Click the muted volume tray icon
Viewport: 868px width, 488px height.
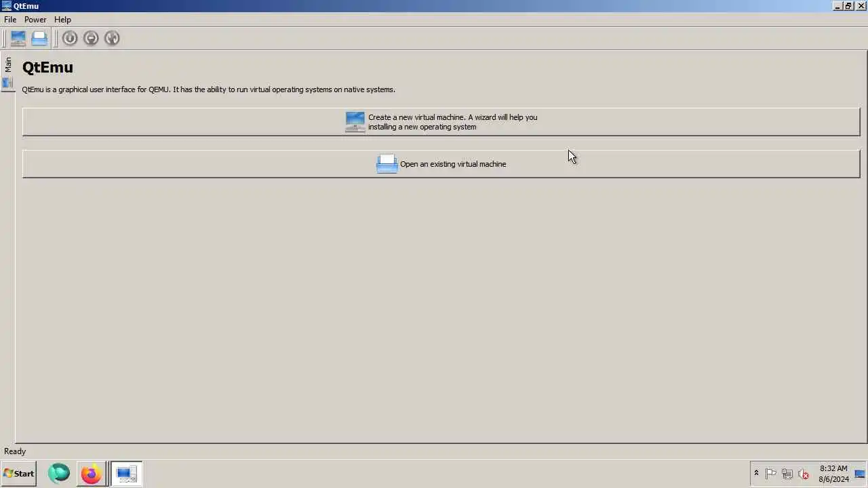[804, 474]
